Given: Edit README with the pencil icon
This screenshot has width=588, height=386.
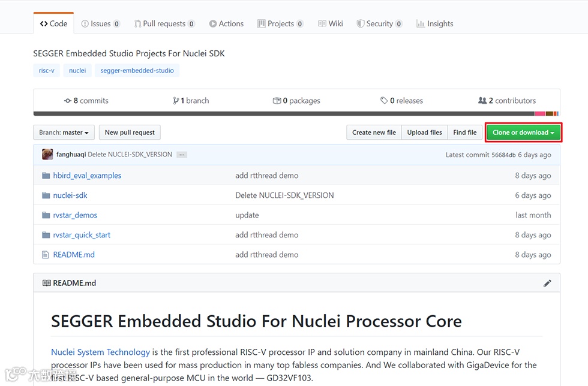Looking at the screenshot, I should tap(547, 284).
